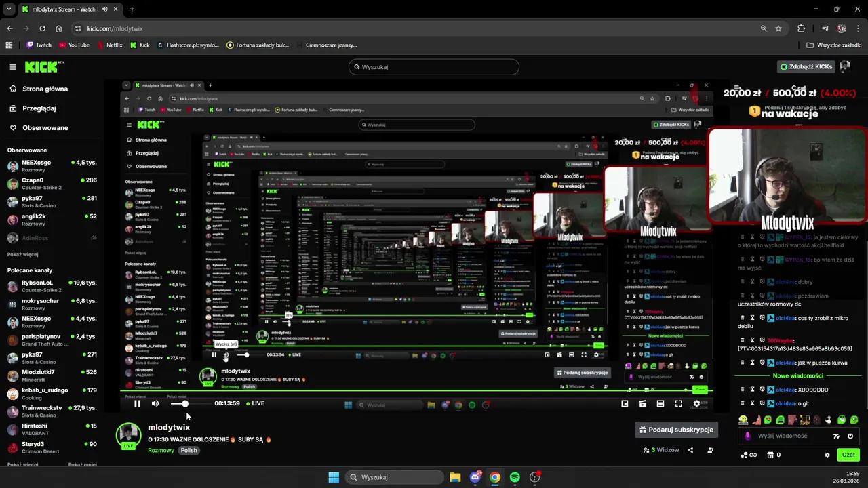Open the YouTube bookmark

click(x=74, y=45)
